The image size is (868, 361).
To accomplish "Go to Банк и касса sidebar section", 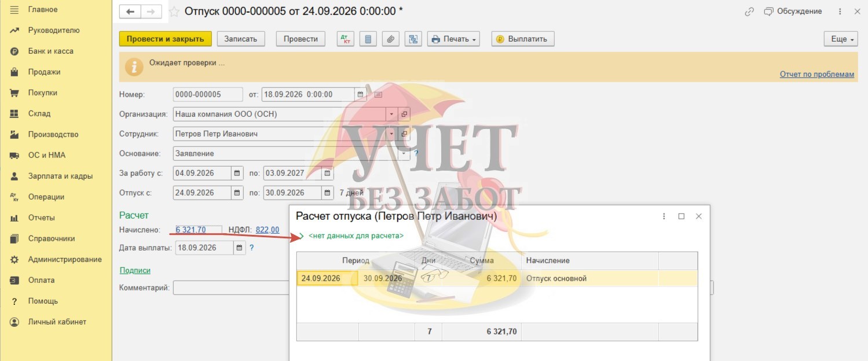I will pyautogui.click(x=51, y=51).
